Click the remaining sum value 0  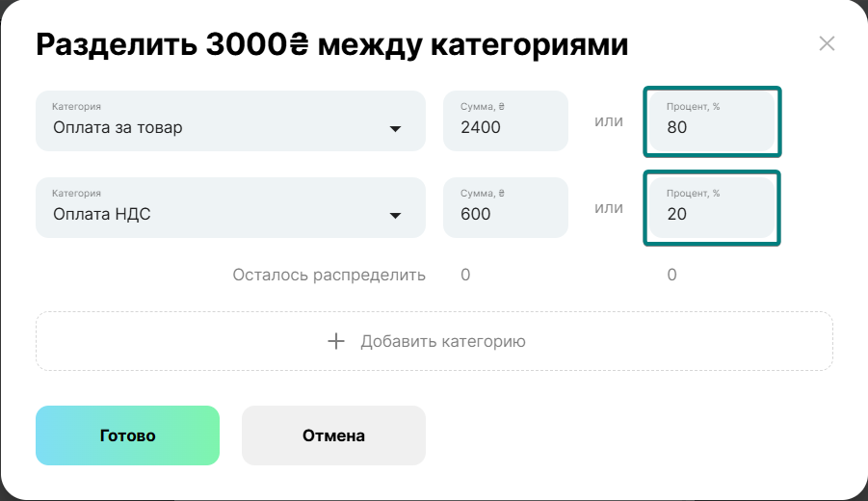[465, 275]
